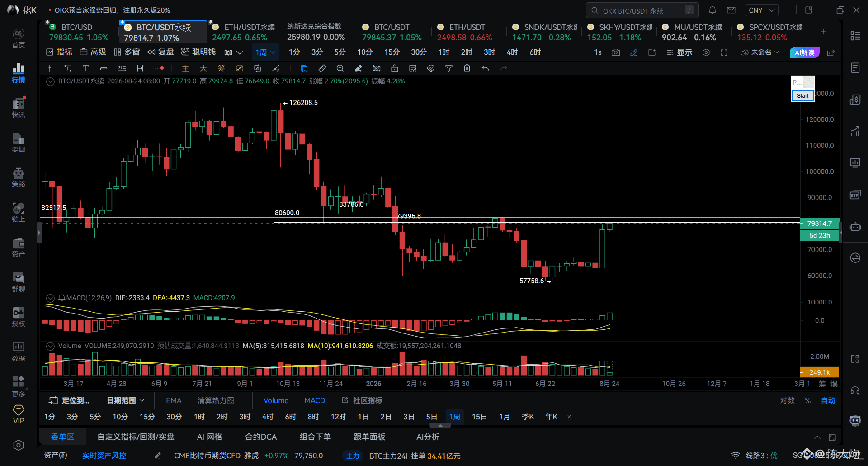
Task: Toggle the 自动 auto scale
Action: point(828,400)
